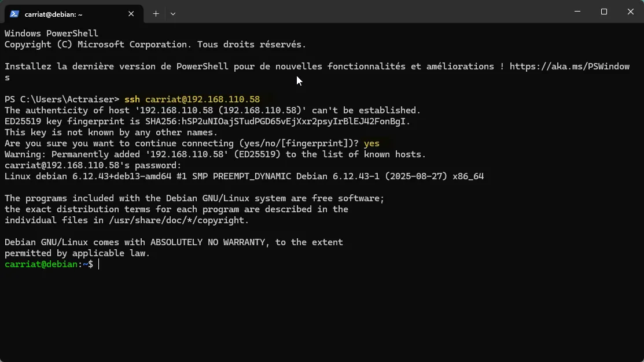Close the carriat@debian tab

(131, 13)
